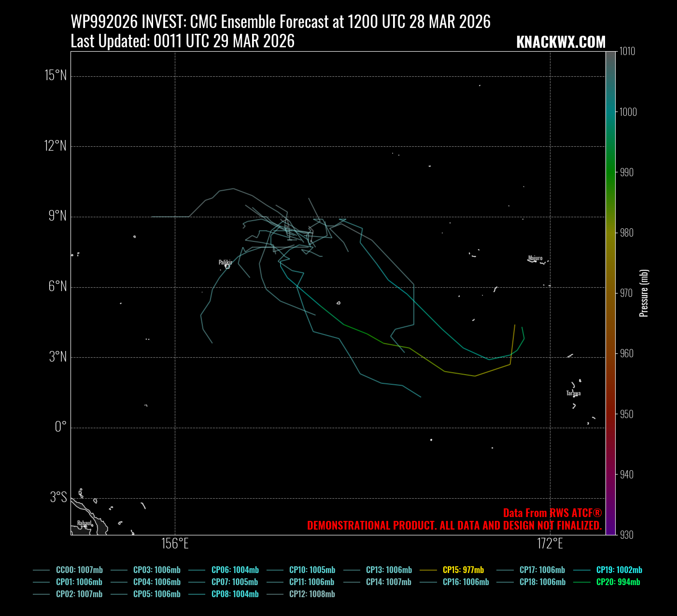Open the KNACKWX.COM watermark link

561,42
